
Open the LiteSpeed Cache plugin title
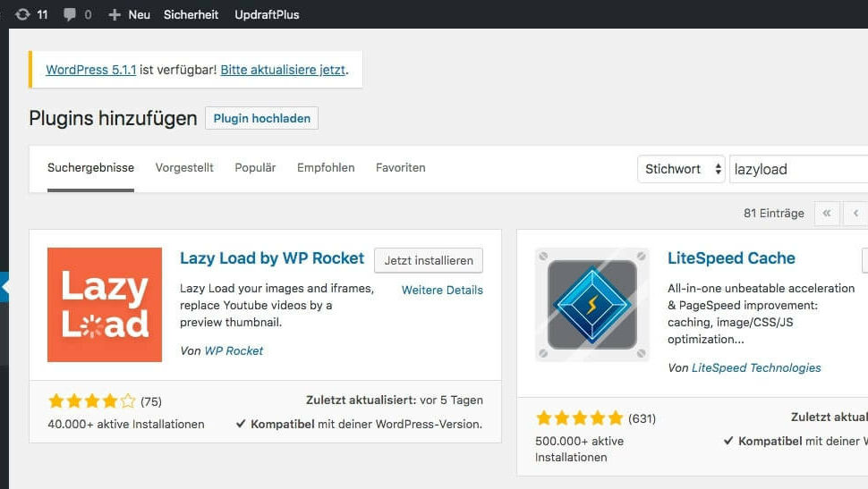731,258
